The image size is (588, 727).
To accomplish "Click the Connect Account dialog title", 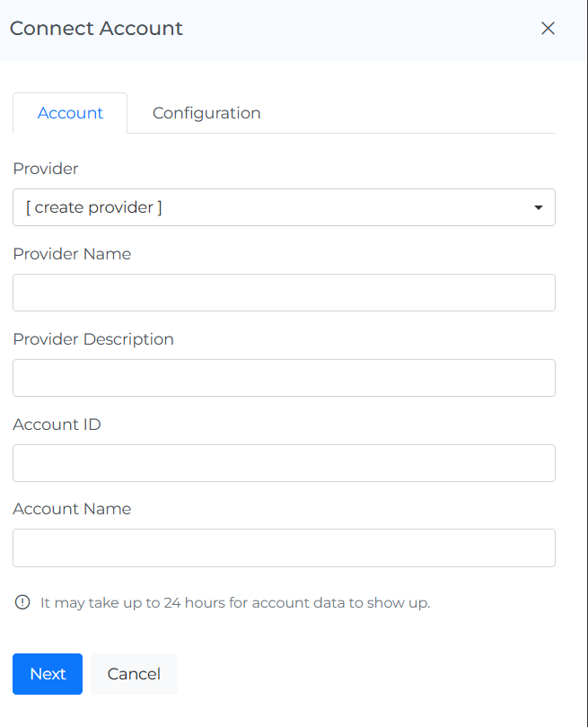I will pos(96,28).
